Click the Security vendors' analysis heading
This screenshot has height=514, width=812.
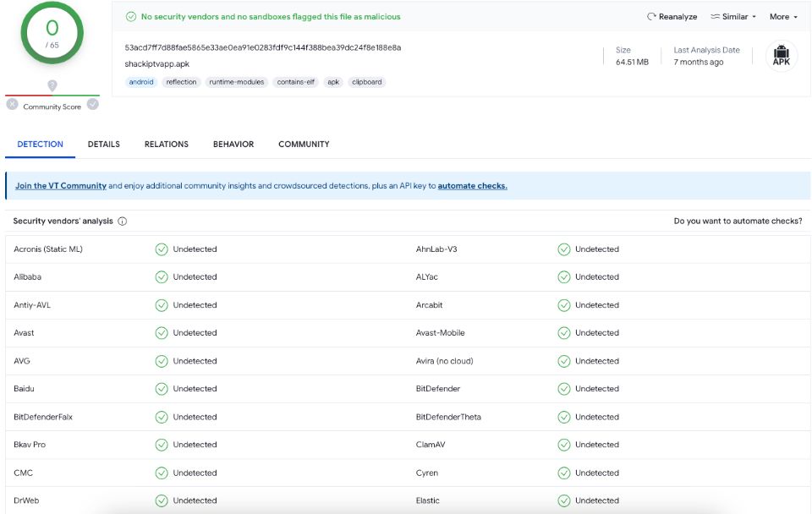[x=63, y=221]
